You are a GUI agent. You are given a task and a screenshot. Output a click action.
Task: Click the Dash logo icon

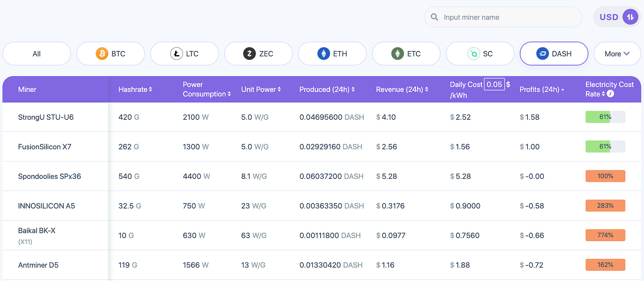543,54
